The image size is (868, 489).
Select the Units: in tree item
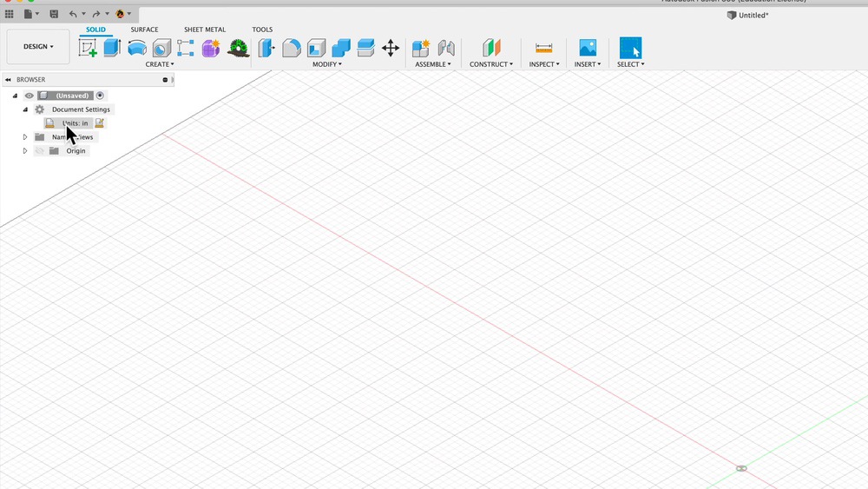tap(75, 123)
